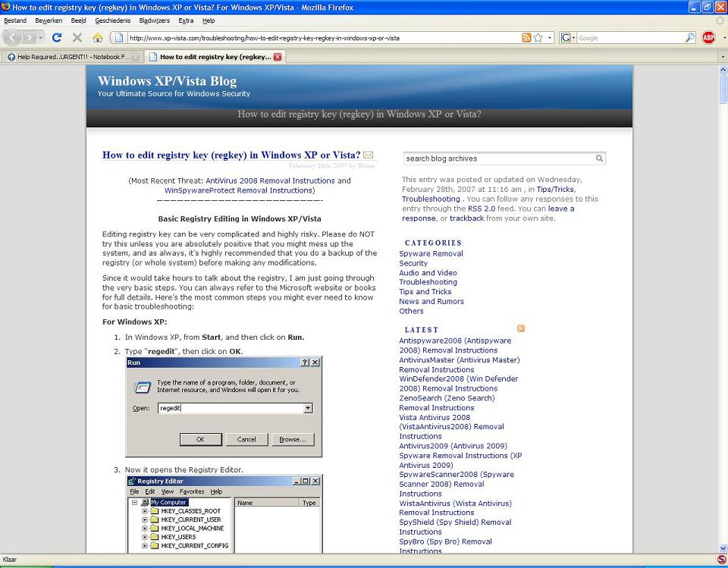Open the article title link
The height and width of the screenshot is (568, 728).
click(231, 155)
